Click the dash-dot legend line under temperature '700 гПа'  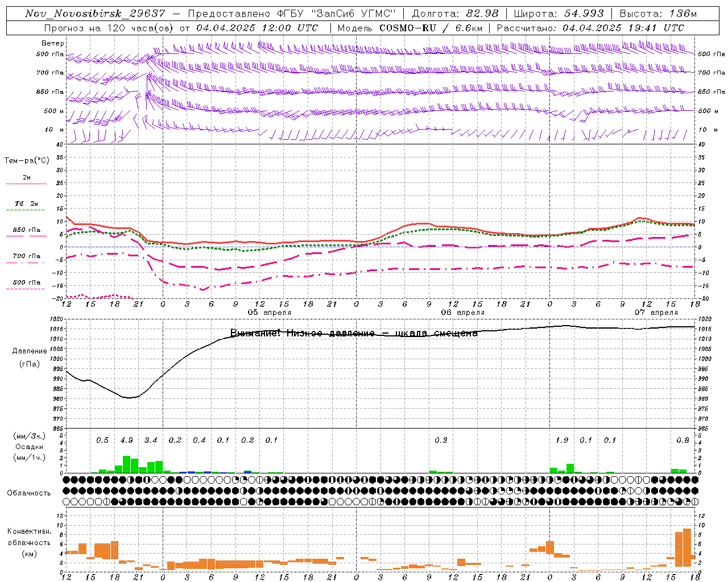pos(26,263)
